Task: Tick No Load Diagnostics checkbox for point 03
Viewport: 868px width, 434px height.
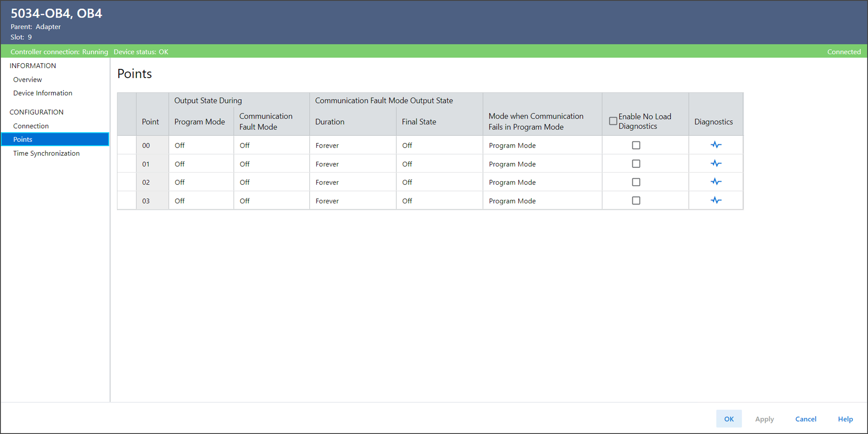Action: click(636, 200)
